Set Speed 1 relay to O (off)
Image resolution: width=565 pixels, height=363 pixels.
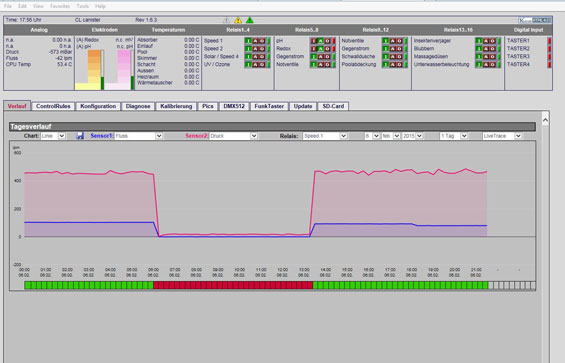tap(262, 41)
